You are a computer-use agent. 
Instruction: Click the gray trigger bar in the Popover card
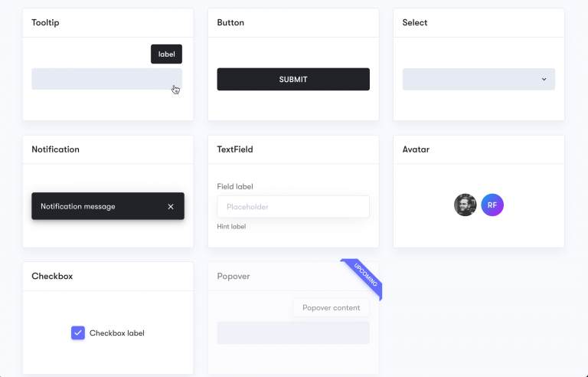[293, 333]
